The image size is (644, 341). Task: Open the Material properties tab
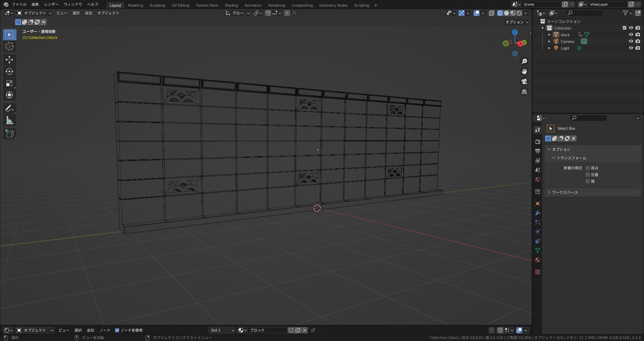(538, 260)
